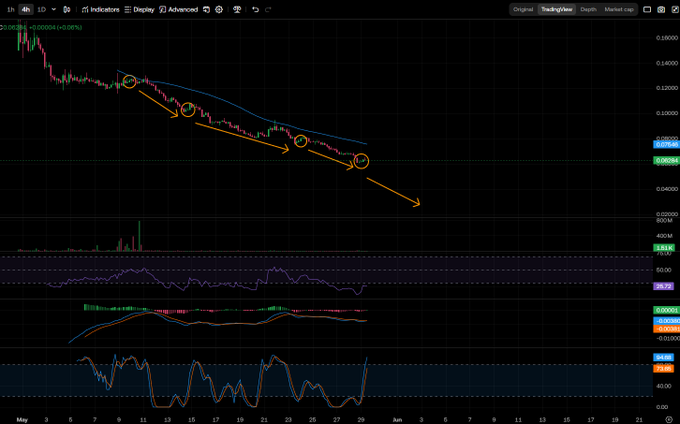
Task: Click the blue 0.07546 moving average label
Action: click(667, 144)
